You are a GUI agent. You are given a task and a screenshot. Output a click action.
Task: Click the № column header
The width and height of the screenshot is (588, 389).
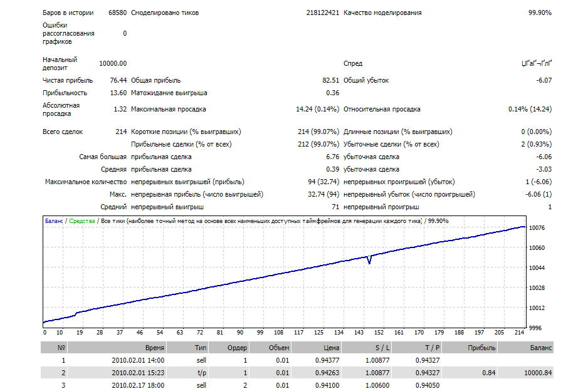(54, 348)
